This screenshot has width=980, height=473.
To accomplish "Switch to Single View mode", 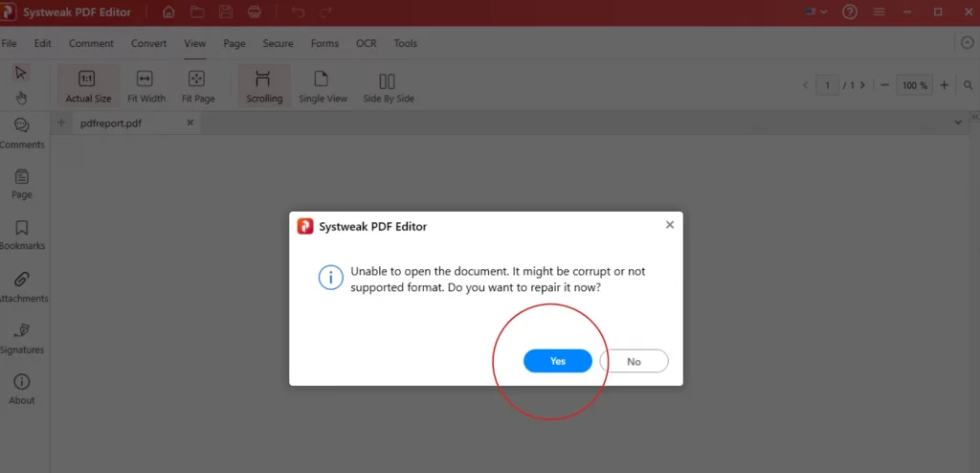I will coord(323,86).
